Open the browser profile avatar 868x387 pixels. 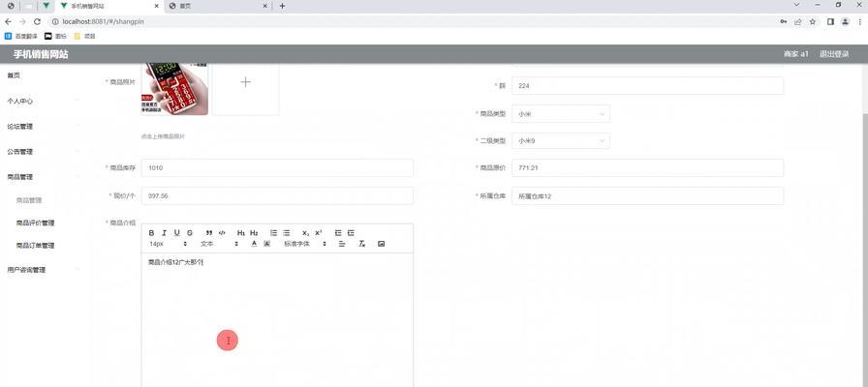tap(845, 21)
